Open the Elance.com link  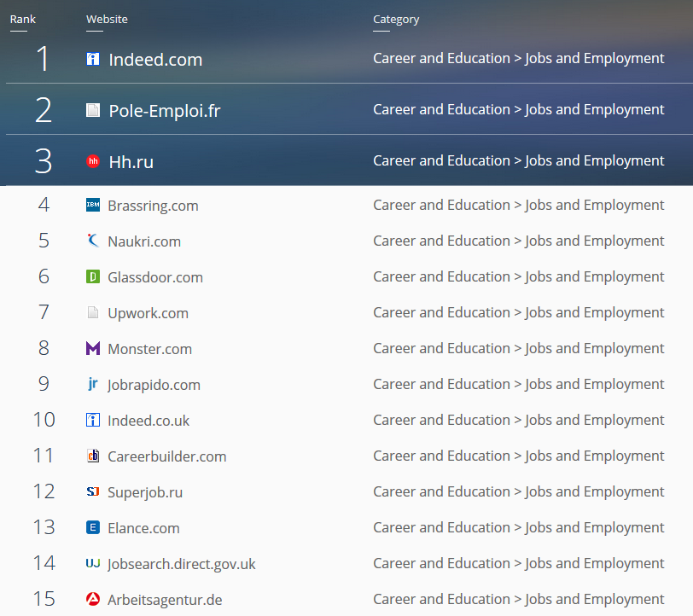(x=143, y=528)
